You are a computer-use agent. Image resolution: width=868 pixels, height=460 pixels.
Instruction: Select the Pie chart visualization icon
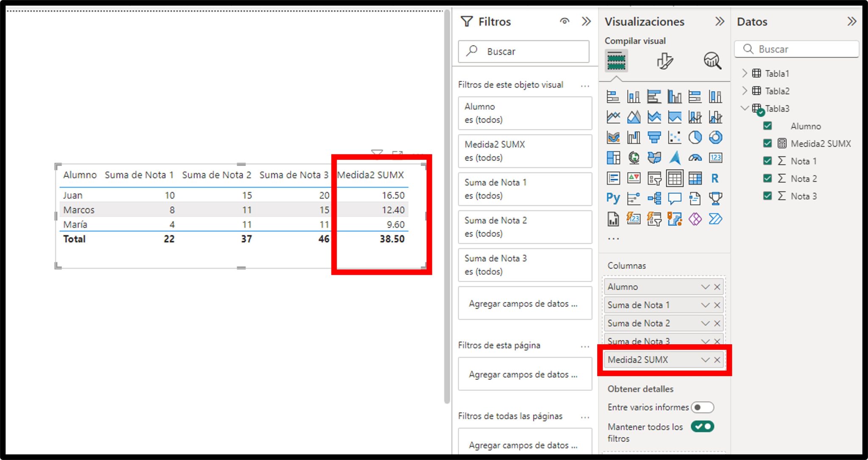(x=695, y=137)
